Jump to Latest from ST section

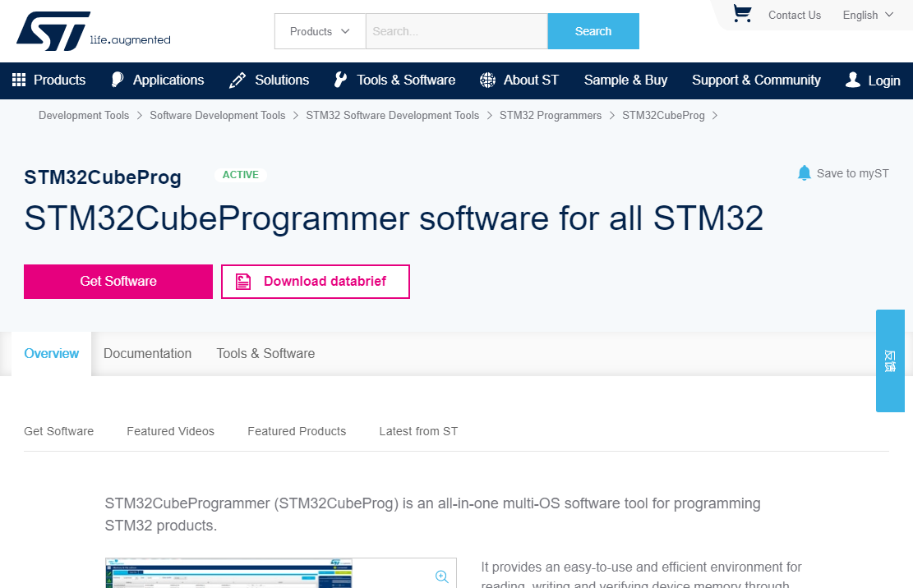(418, 431)
